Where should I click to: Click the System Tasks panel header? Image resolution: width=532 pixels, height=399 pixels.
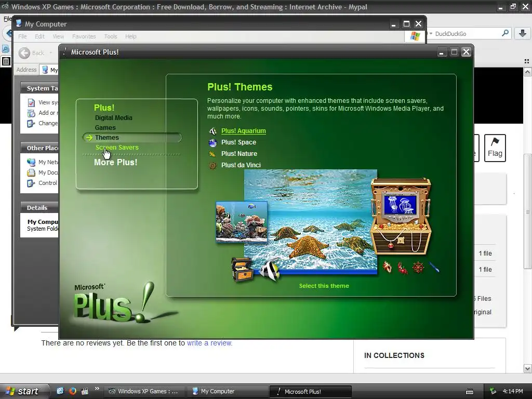pos(39,88)
